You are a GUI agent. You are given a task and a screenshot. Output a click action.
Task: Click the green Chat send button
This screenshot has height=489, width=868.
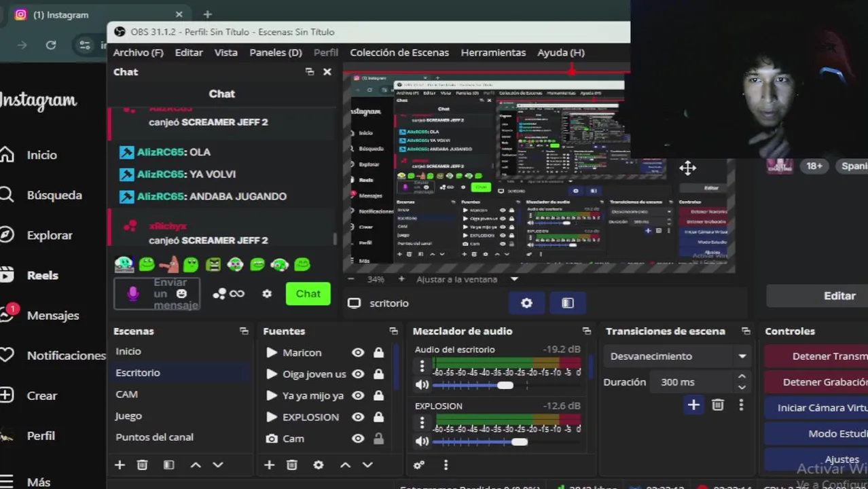[x=308, y=293]
